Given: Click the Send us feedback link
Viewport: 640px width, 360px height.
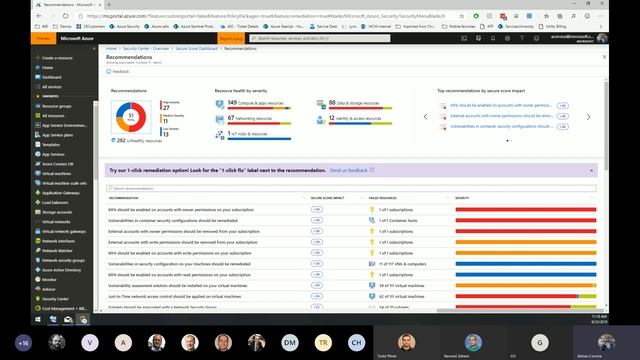Looking at the screenshot, I should [x=349, y=170].
